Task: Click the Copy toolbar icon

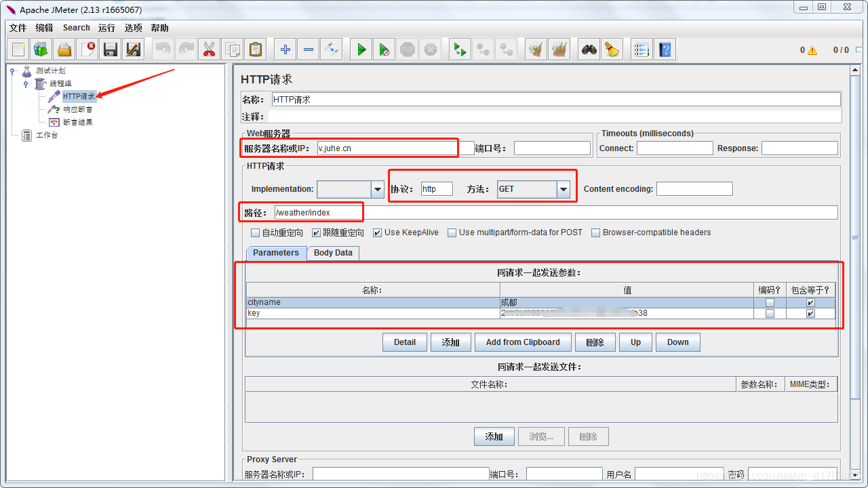Action: tap(233, 49)
